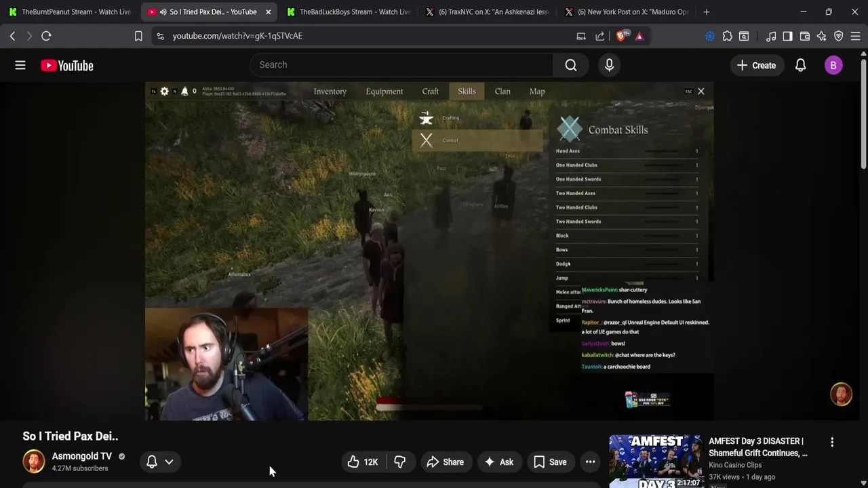868x488 pixels.
Task: Open the Brave wallet icon
Action: click(x=805, y=36)
